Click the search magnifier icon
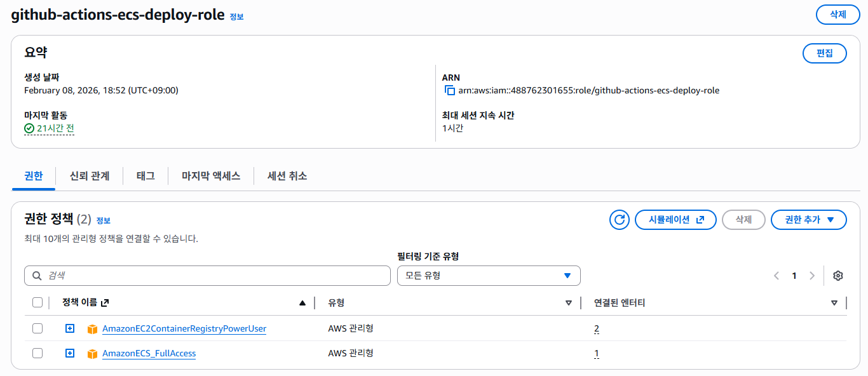 [37, 276]
